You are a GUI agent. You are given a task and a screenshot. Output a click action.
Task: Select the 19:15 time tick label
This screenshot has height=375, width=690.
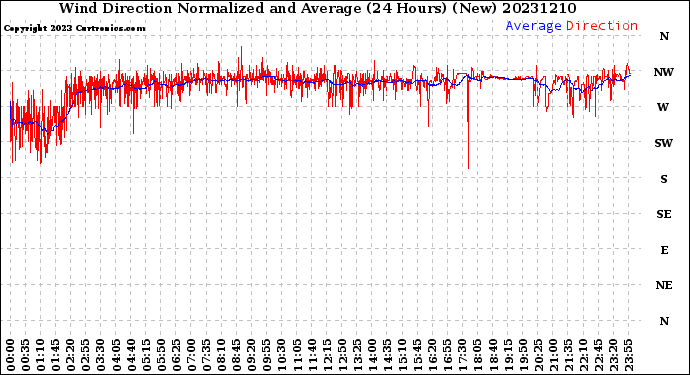[x=508, y=355]
